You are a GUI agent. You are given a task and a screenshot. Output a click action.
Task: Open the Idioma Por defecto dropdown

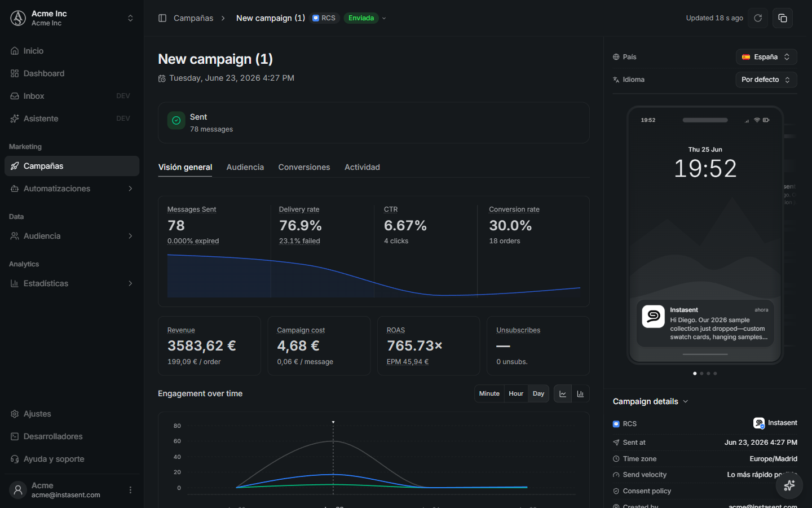click(x=766, y=80)
